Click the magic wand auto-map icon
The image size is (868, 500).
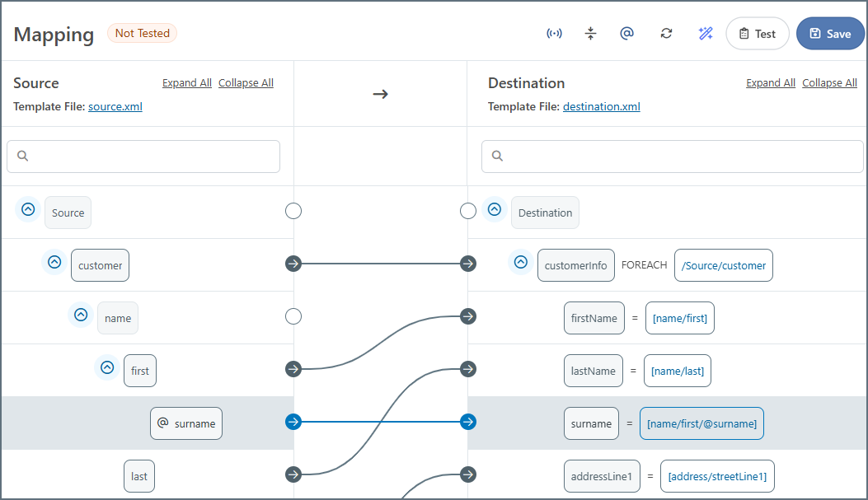(x=705, y=34)
